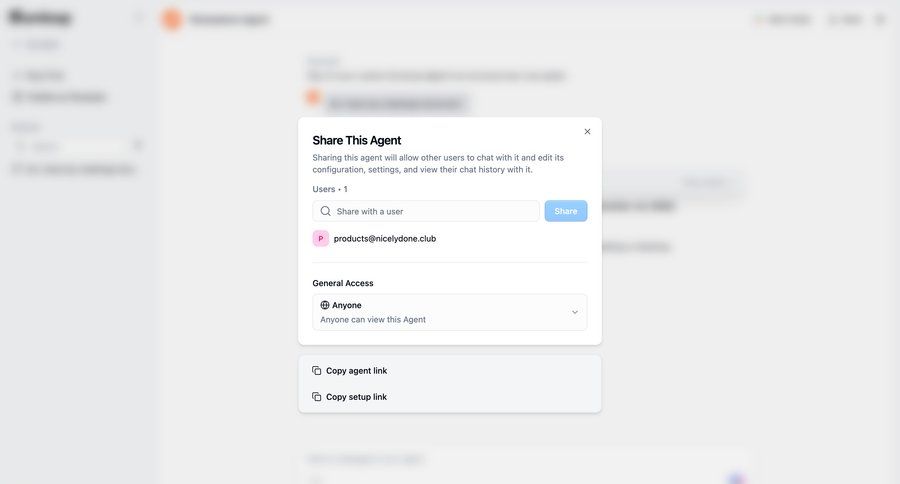Screen dimensions: 900x484
Task: Choose the Copy agent link label
Action: pos(357,371)
